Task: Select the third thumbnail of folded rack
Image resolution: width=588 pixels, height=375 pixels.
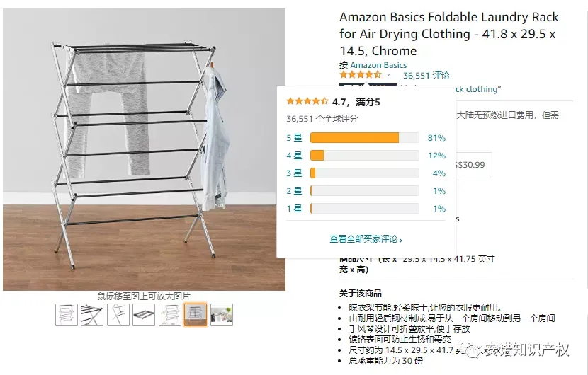Action: pyautogui.click(x=118, y=315)
